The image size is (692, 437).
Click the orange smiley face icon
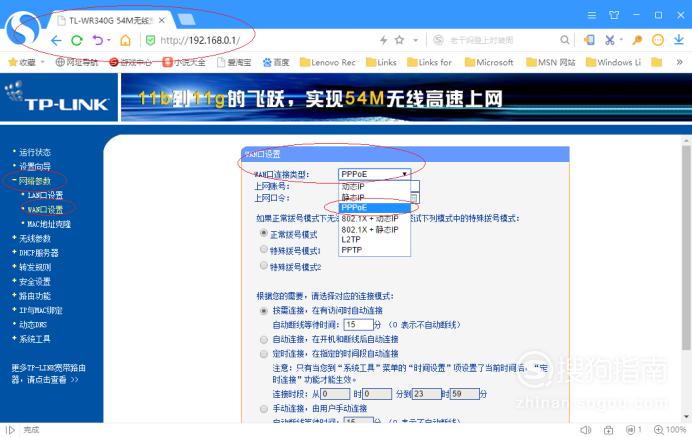click(658, 40)
